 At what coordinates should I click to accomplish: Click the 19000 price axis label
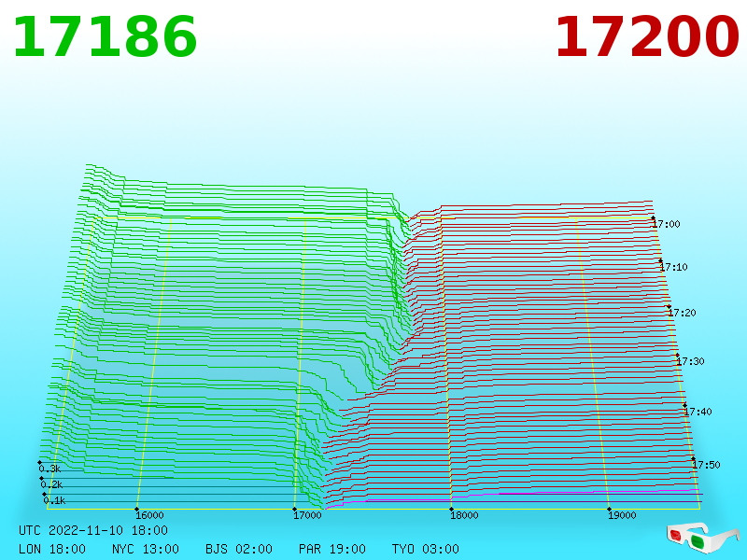coord(622,515)
